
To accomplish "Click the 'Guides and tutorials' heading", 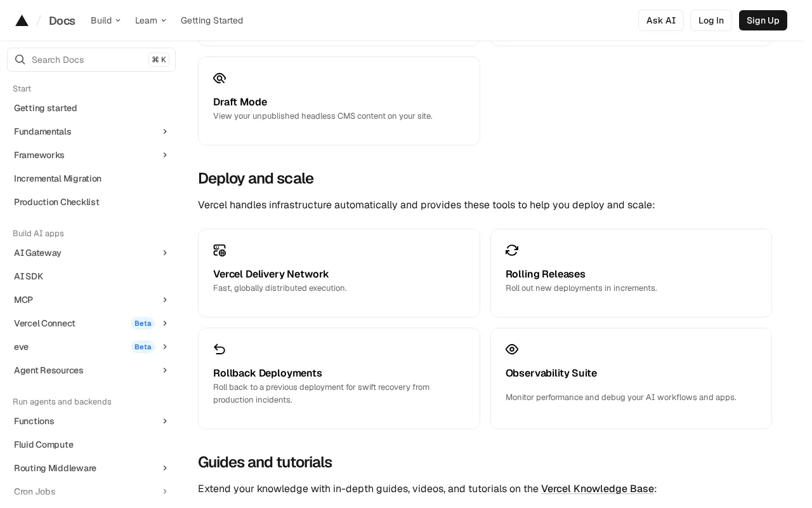I will (x=265, y=462).
